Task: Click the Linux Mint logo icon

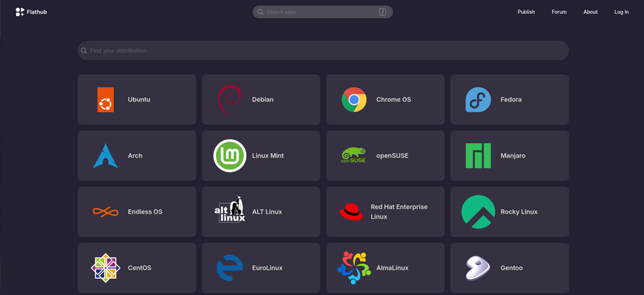Action: [230, 156]
